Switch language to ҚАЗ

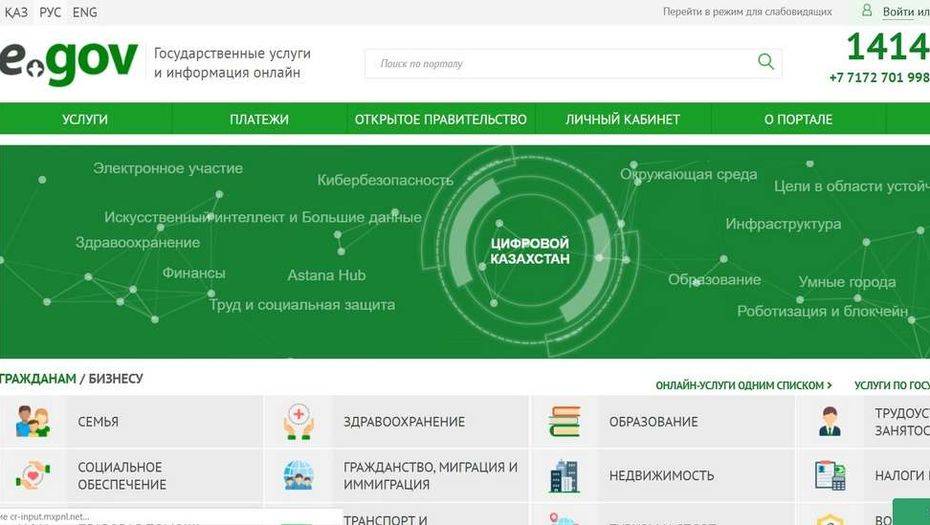[x=16, y=13]
